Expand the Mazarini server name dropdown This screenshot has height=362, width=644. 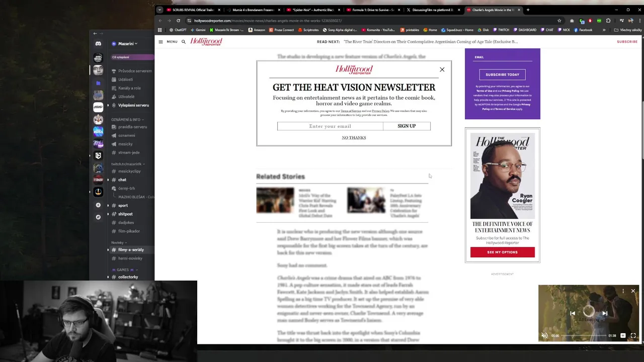click(x=125, y=44)
